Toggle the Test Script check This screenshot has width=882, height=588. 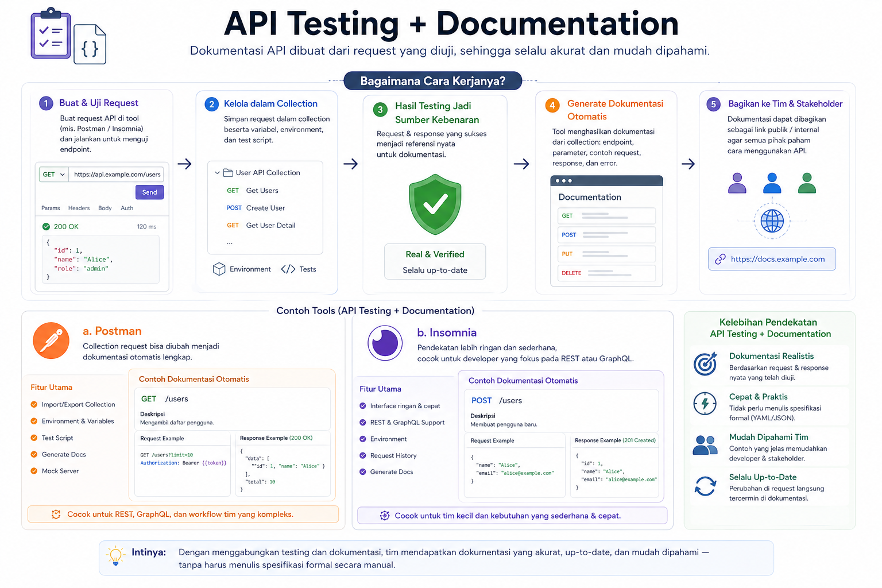[x=34, y=438]
